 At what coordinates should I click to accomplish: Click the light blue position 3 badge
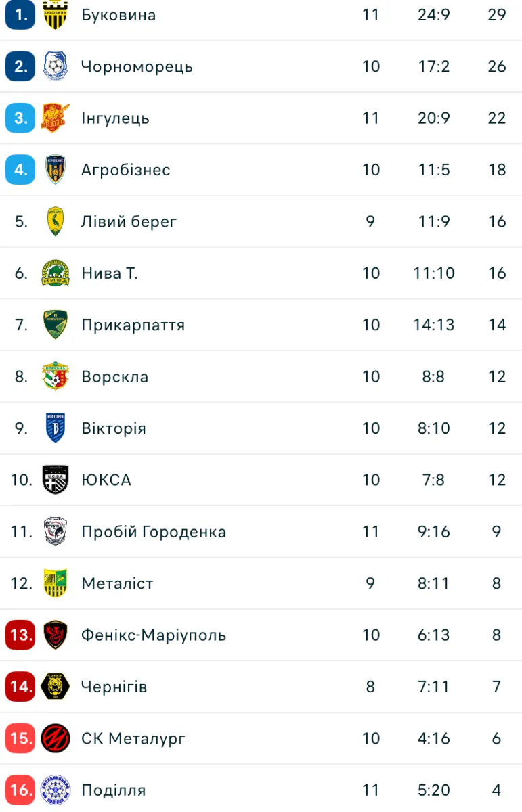(x=20, y=118)
